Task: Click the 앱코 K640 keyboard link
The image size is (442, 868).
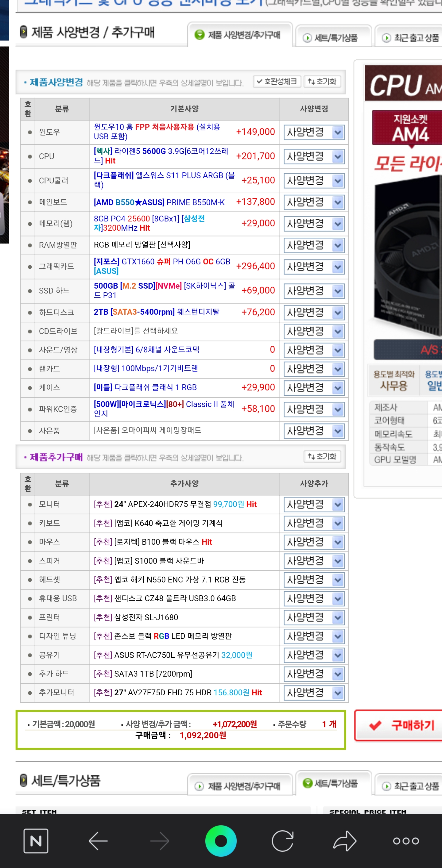Action: (158, 523)
